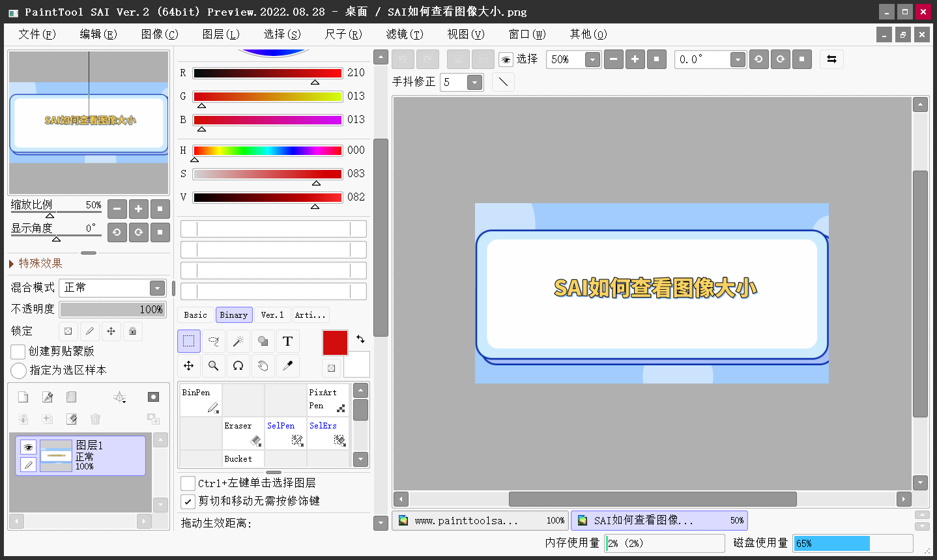Choose the SelPen selection pen
This screenshot has height=560, width=937.
[285, 433]
